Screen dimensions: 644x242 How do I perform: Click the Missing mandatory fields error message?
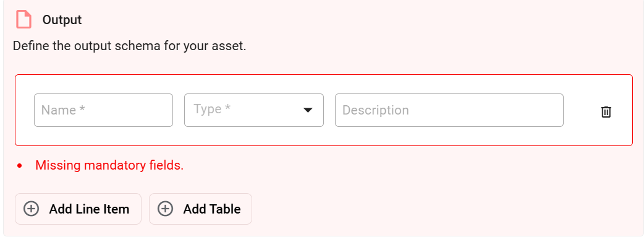[109, 165]
